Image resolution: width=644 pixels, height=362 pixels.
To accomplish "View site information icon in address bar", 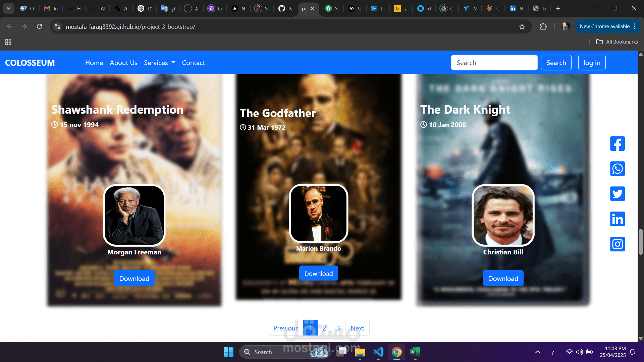I will pyautogui.click(x=57, y=26).
